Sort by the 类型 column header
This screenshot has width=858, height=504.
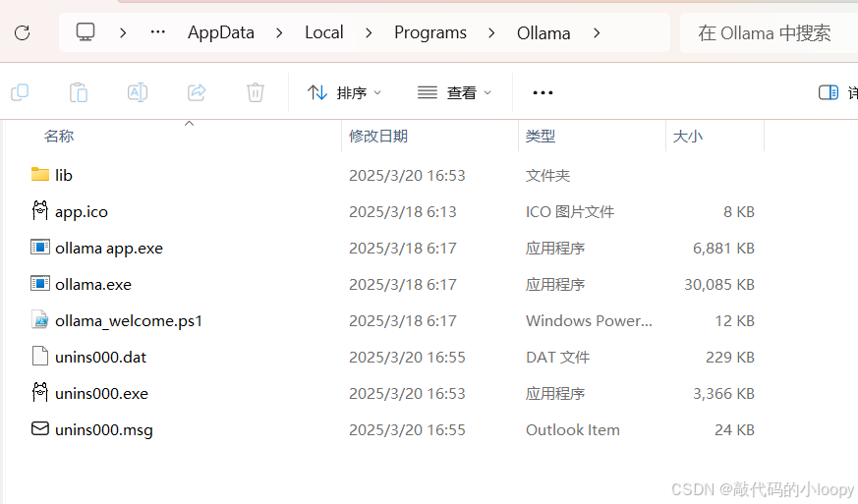tap(541, 136)
